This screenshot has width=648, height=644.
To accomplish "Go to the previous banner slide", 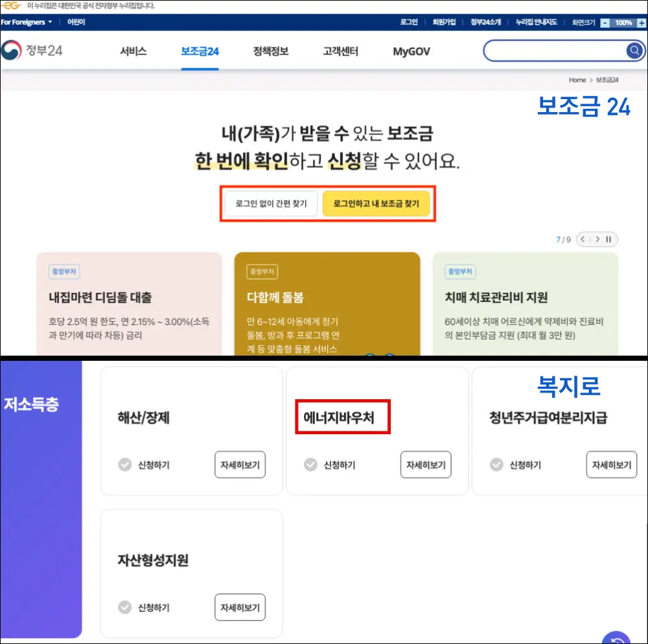I will coord(583,239).
